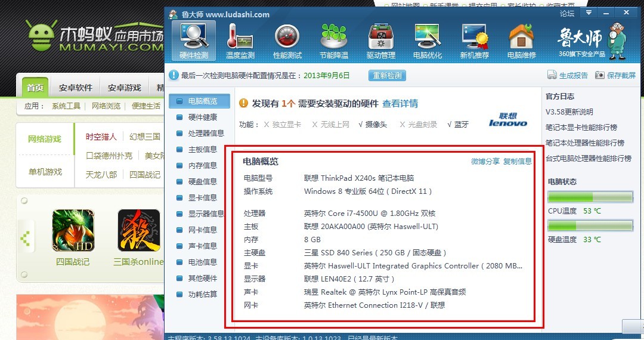The height and width of the screenshot is (340, 644).
Task: Click the CPU温度 progress bar
Action: [590, 197]
